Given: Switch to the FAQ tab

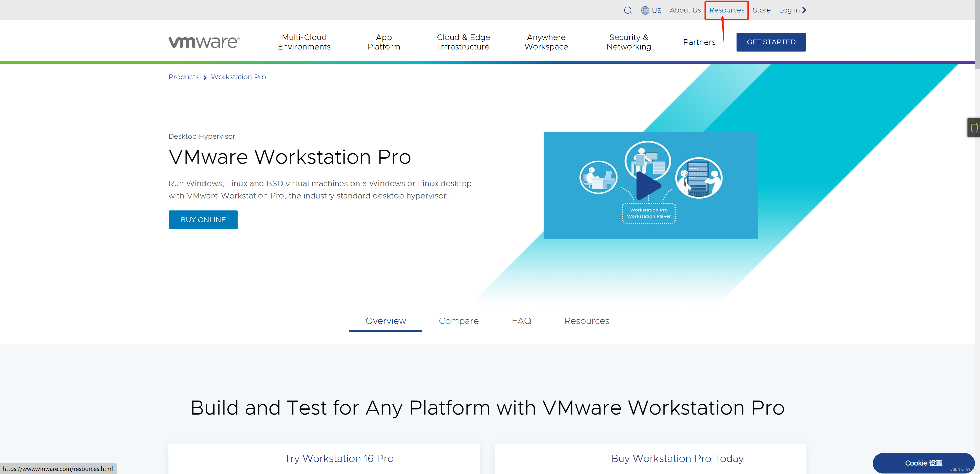Looking at the screenshot, I should [x=521, y=321].
